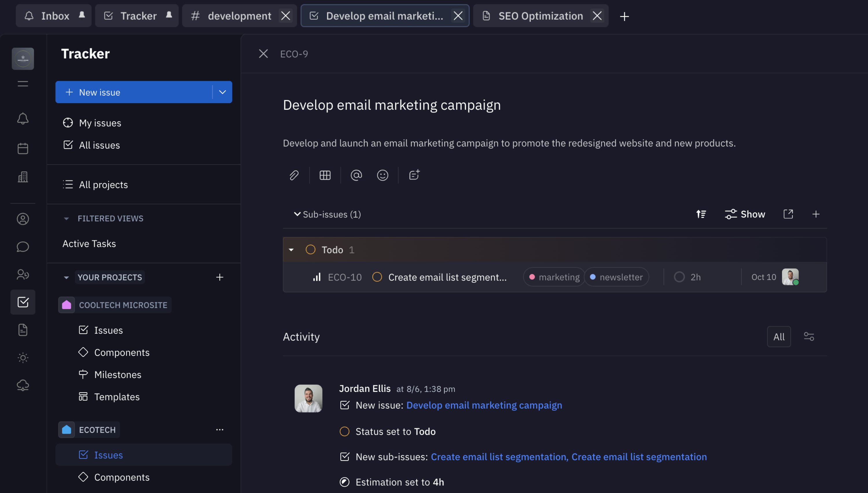Screen dimensions: 868x493
Task: Click the assignee avatar on ECO-10
Action: click(x=790, y=277)
